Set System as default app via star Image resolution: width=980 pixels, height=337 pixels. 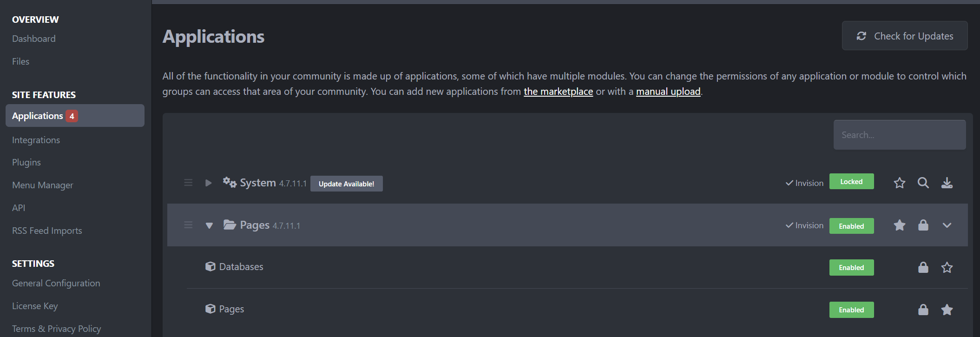point(900,183)
